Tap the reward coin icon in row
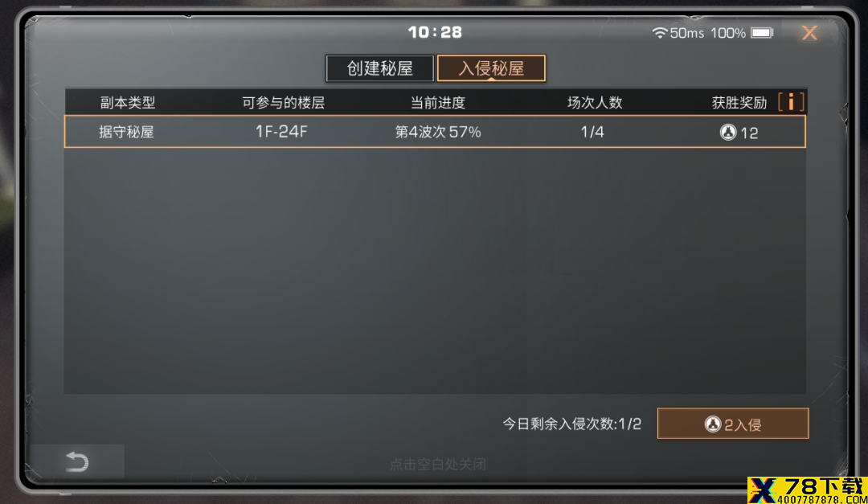The height and width of the screenshot is (504, 868). point(728,133)
